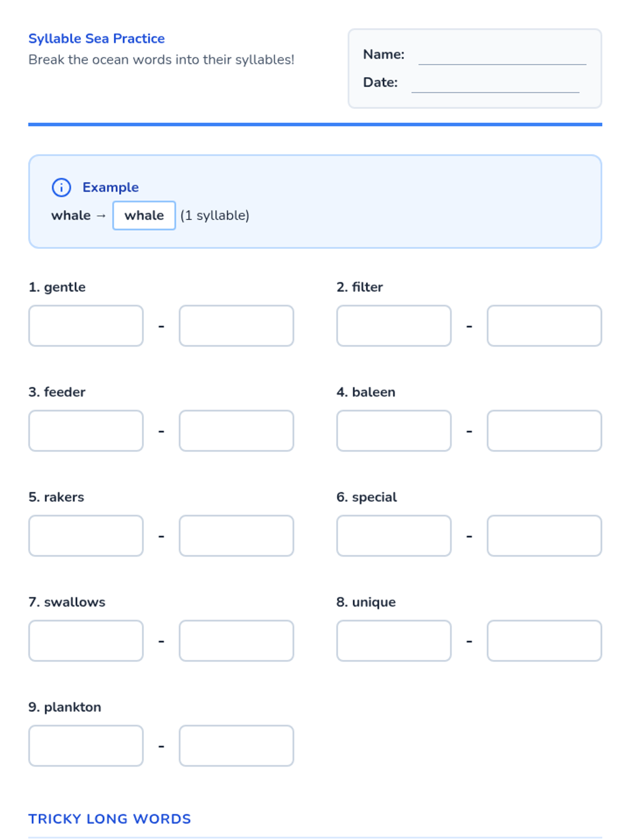Image resolution: width=630 pixels, height=840 pixels.
Task: Click the Tricky Long Words heading
Action: click(x=110, y=819)
